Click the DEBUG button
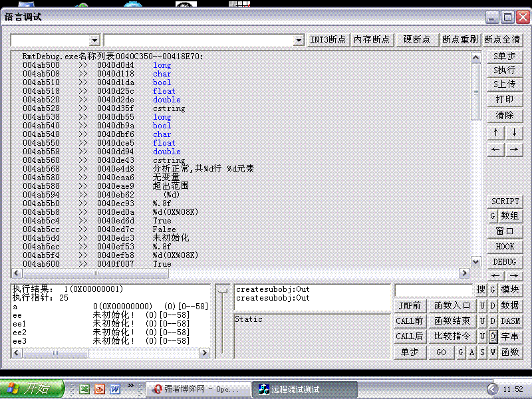 (505, 262)
